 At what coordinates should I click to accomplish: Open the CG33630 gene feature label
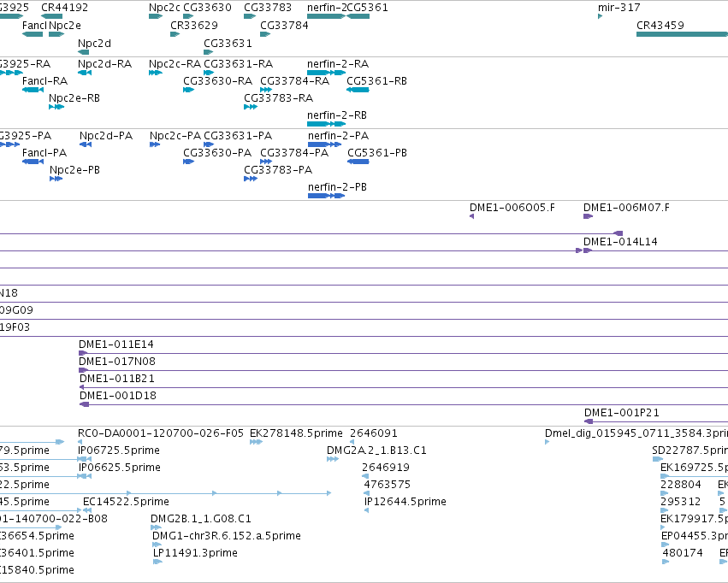(207, 8)
